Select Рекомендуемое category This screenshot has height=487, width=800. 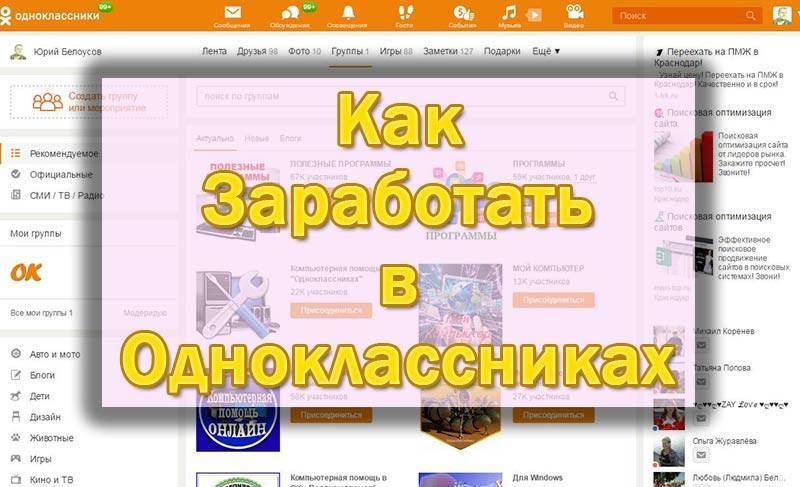point(64,153)
